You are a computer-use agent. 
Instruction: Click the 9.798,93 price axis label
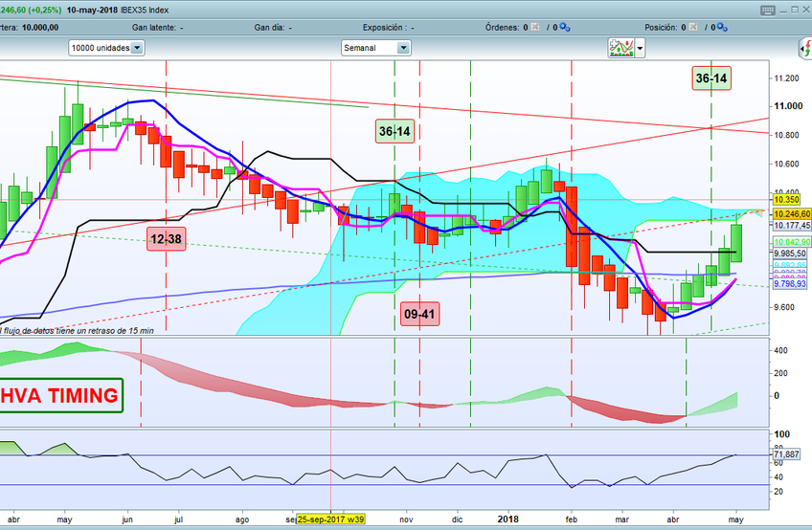coord(790,283)
